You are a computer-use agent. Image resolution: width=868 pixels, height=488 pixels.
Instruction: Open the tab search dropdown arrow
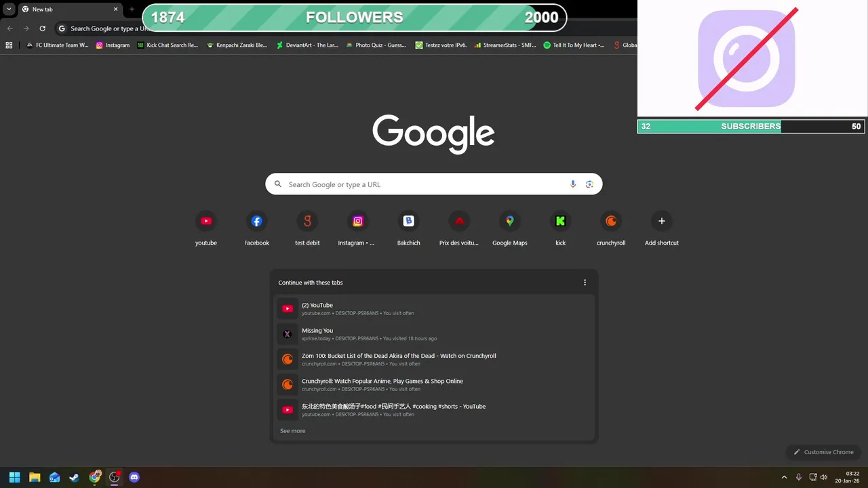point(9,9)
